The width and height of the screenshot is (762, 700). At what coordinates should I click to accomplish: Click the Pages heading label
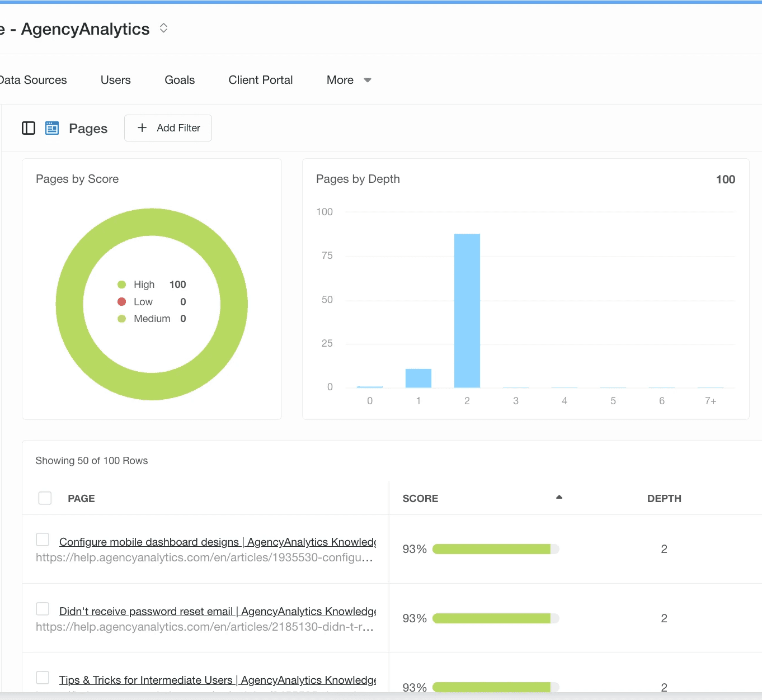coord(88,129)
